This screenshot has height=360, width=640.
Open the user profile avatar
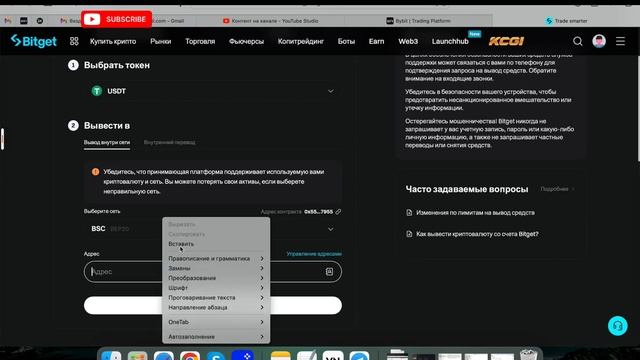(599, 41)
